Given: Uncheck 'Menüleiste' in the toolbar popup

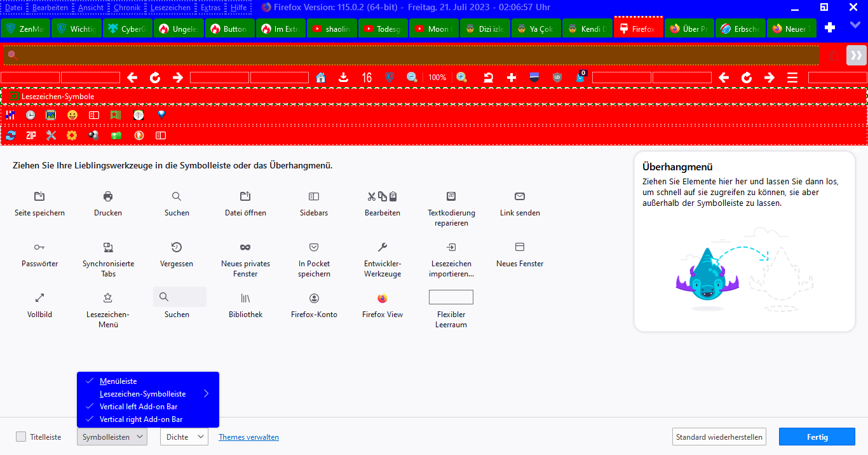Looking at the screenshot, I should coord(148,381).
